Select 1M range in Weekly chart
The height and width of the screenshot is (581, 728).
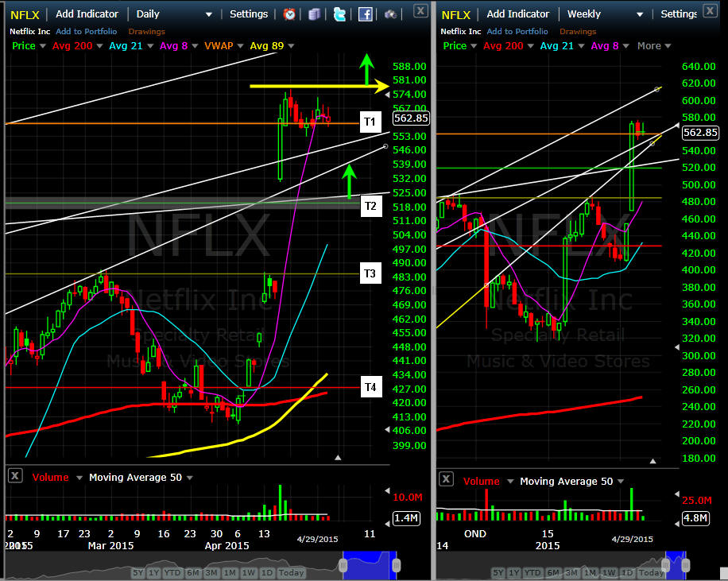pos(590,572)
